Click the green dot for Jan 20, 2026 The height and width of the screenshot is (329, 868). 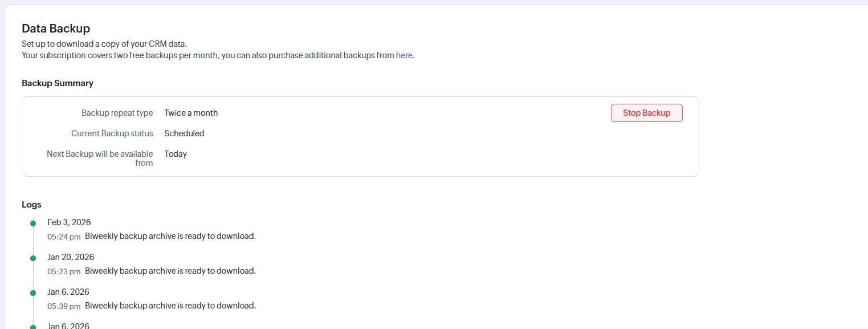coord(33,258)
